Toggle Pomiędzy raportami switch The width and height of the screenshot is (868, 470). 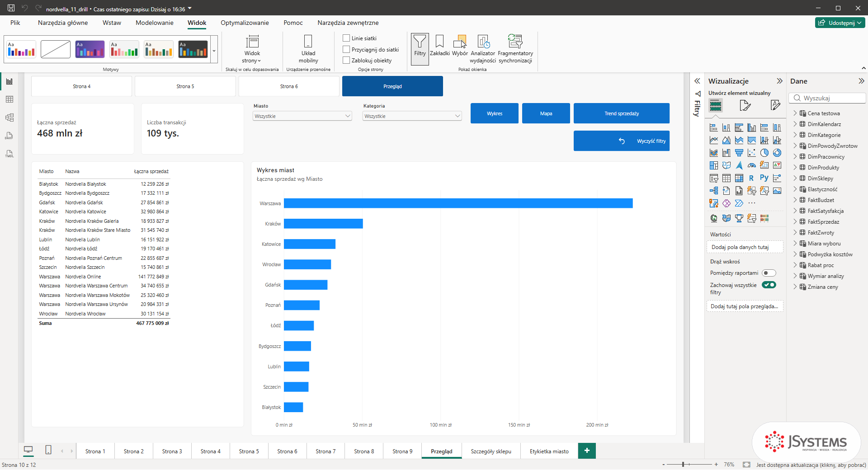[x=769, y=273]
